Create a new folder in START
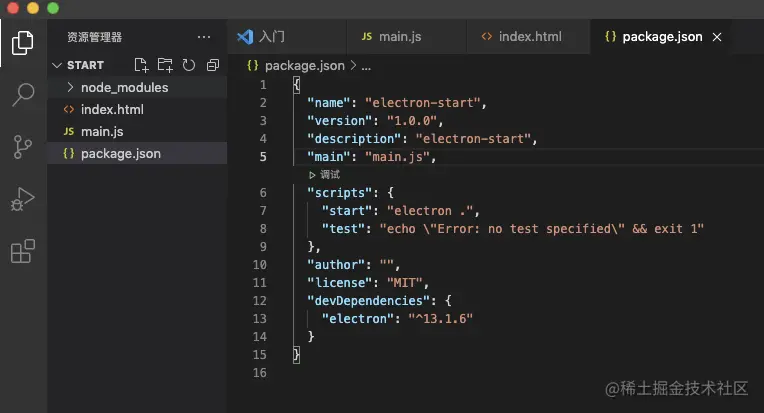Screen dimensions: 764x413 click(165, 65)
